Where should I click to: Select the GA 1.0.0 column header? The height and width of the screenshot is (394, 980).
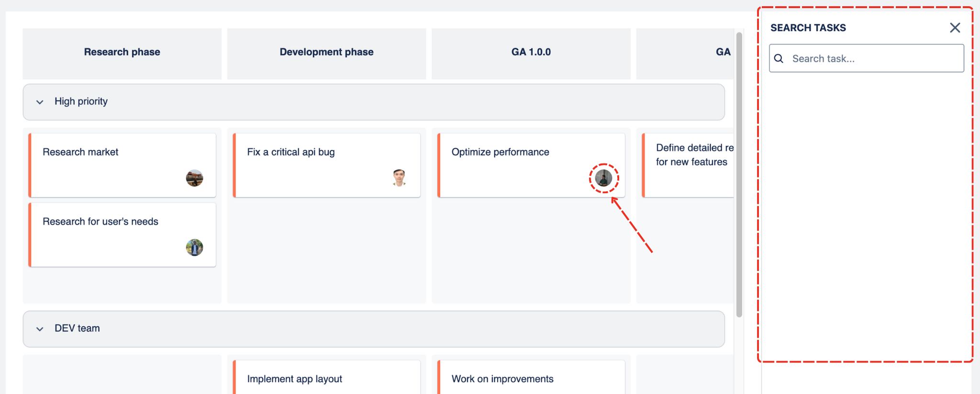(531, 52)
